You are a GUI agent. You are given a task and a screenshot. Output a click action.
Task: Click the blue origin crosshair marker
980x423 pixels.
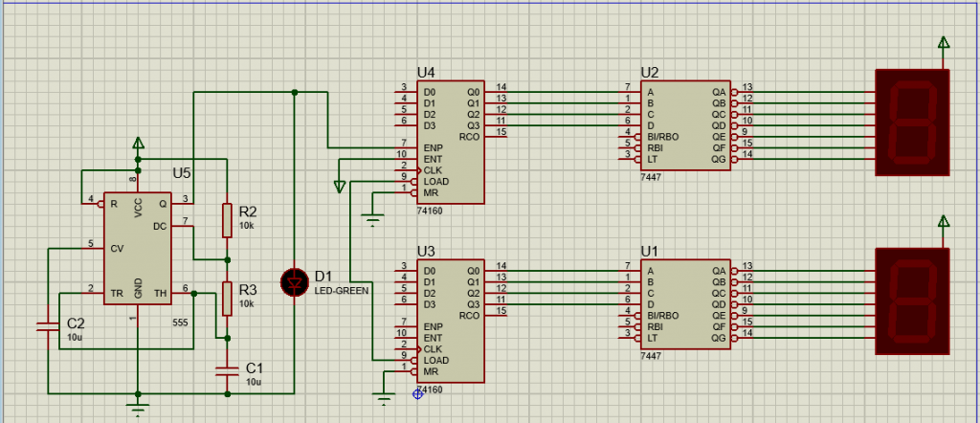[x=418, y=393]
